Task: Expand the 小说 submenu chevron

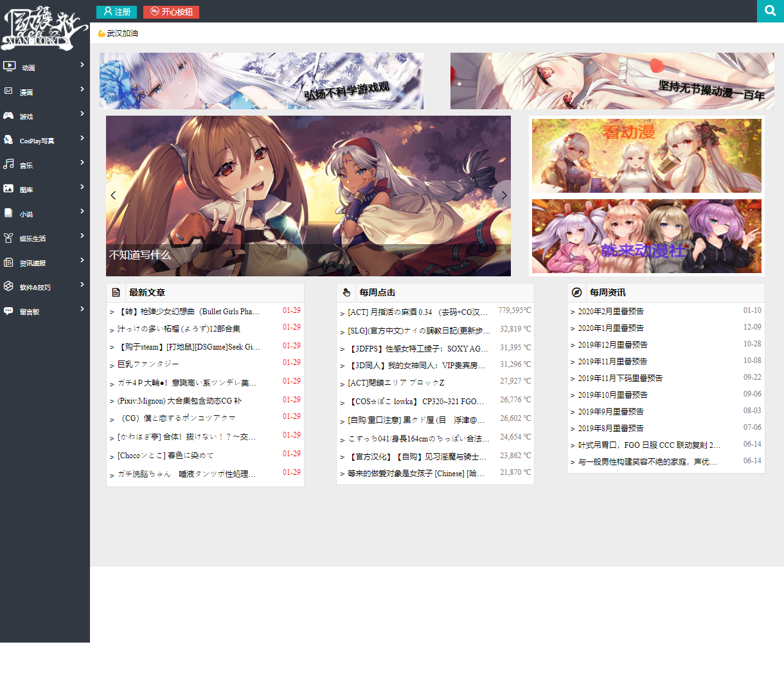Action: 82,211
